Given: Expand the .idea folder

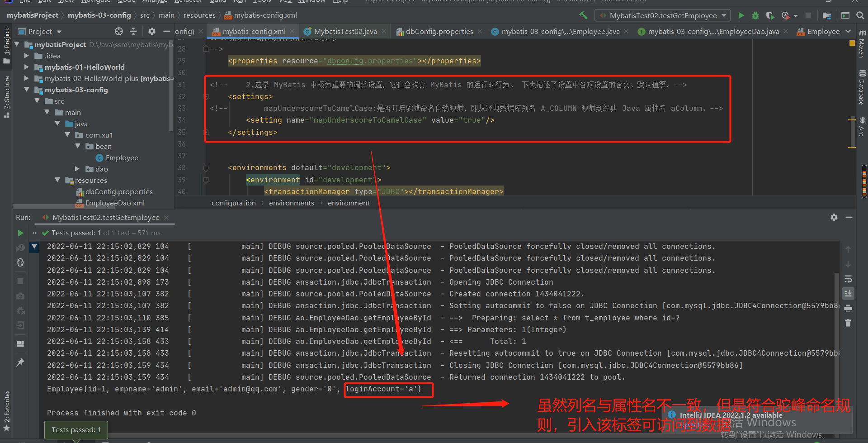Looking at the screenshot, I should pos(27,56).
